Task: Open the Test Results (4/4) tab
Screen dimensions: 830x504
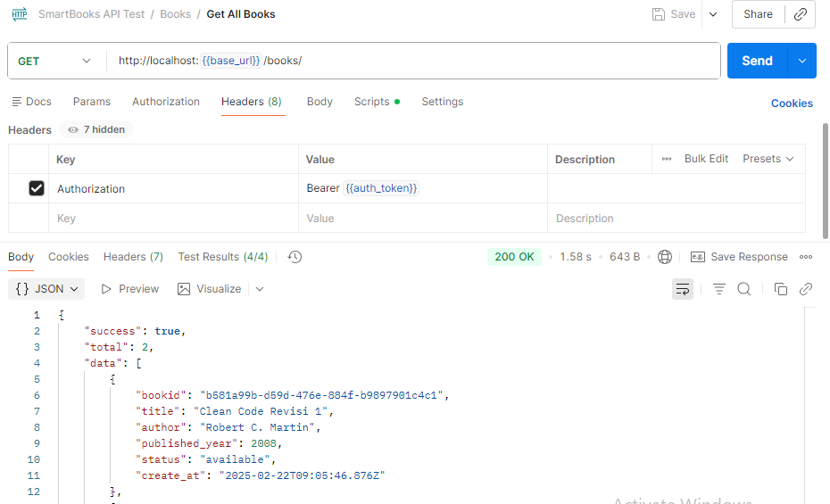Action: coord(222,257)
